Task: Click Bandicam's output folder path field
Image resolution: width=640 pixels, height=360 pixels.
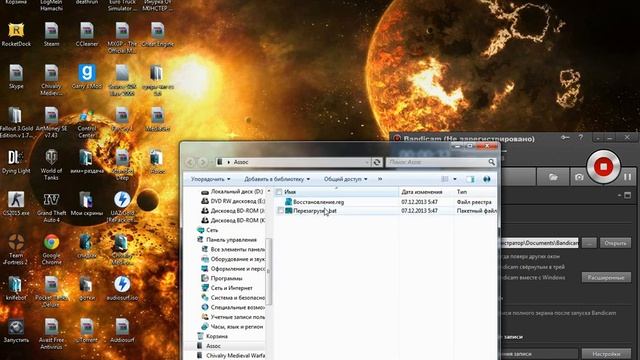Action: point(539,243)
